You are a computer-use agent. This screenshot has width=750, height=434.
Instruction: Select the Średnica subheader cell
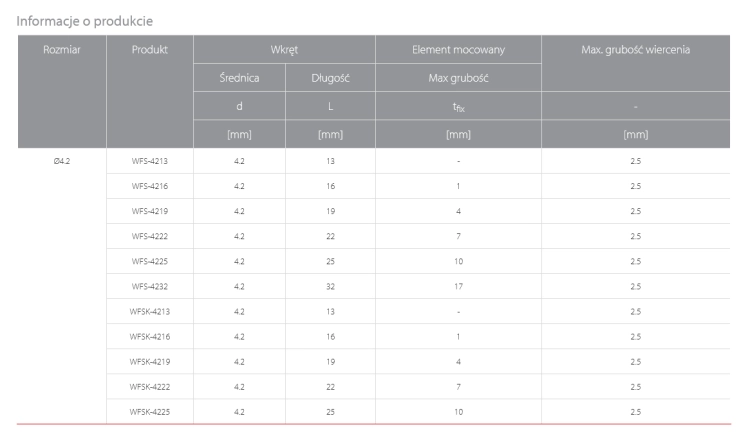pos(239,78)
